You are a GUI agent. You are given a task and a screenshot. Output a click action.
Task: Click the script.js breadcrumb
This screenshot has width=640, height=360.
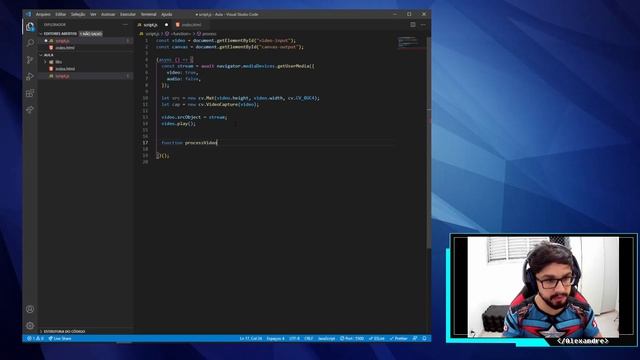pos(152,34)
